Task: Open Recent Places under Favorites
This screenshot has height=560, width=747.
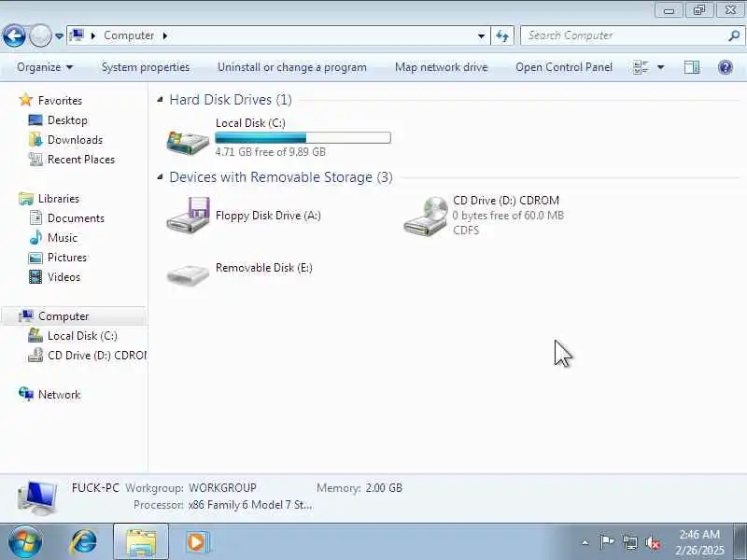Action: [x=81, y=159]
